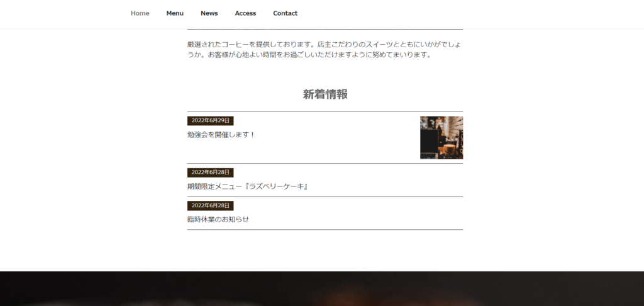Click the 新着情報 section heading
Image resolution: width=644 pixels, height=306 pixels.
tap(325, 94)
